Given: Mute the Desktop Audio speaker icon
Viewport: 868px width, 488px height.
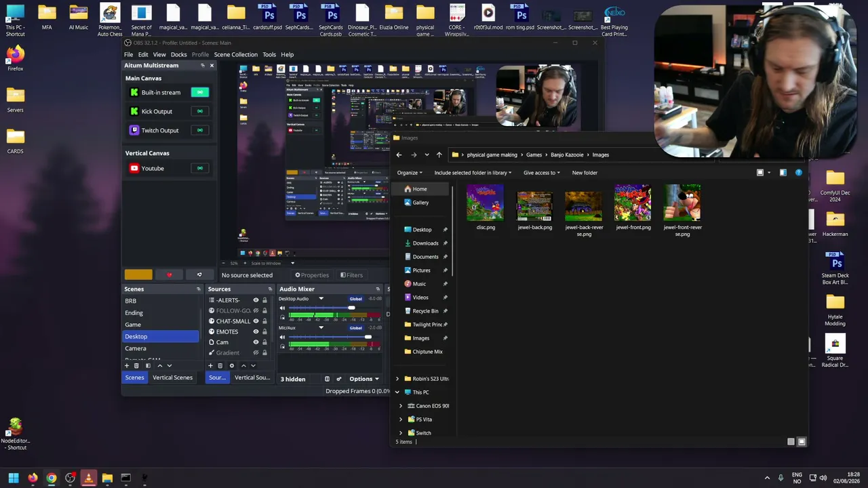Looking at the screenshot, I should [283, 308].
